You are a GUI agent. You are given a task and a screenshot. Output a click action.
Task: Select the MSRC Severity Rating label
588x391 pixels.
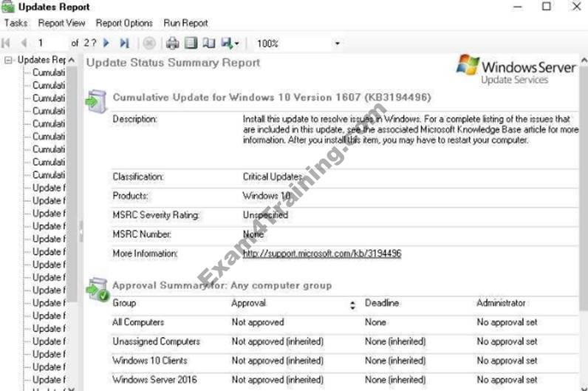pos(156,214)
